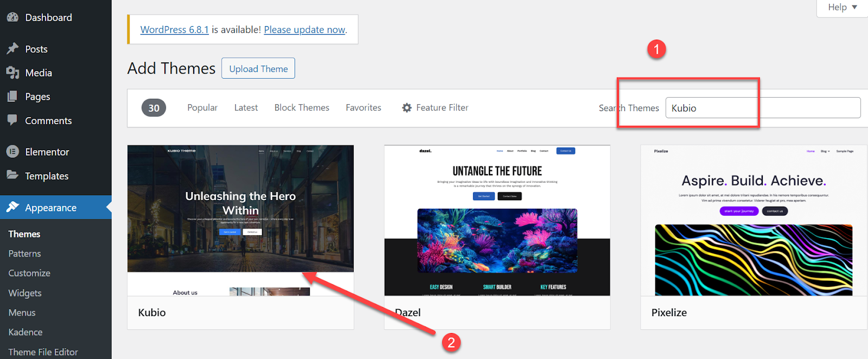Click the WordPress 6.8.1 link
The height and width of the screenshot is (359, 868).
(174, 30)
